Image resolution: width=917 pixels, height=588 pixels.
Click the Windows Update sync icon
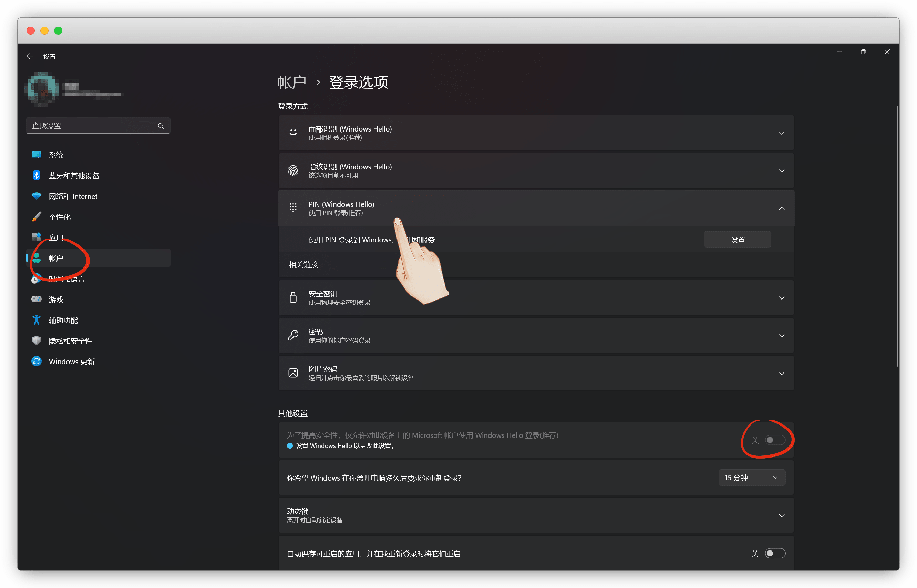[36, 361]
